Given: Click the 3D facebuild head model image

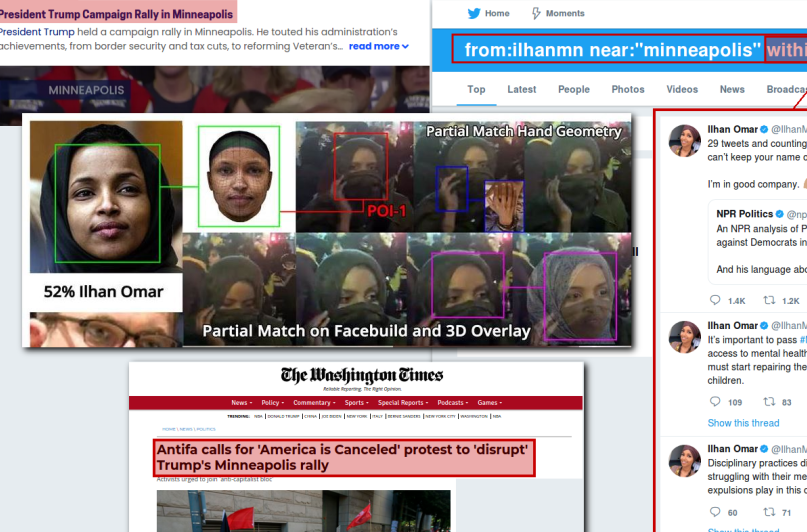Looking at the screenshot, I should [x=239, y=176].
